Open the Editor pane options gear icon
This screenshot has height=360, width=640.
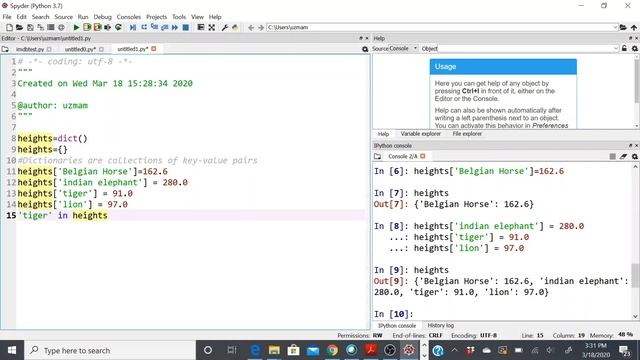tap(365, 49)
